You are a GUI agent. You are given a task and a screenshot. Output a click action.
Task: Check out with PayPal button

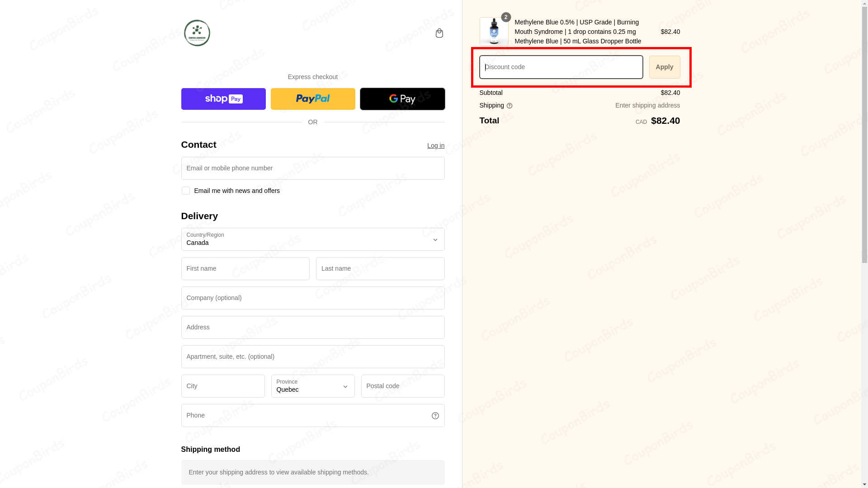(313, 99)
